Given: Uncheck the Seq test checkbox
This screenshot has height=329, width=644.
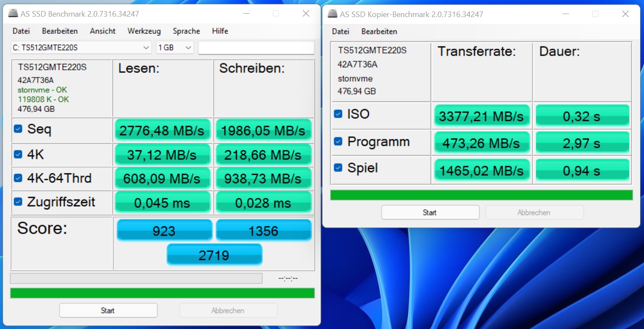Looking at the screenshot, I should coord(18,129).
